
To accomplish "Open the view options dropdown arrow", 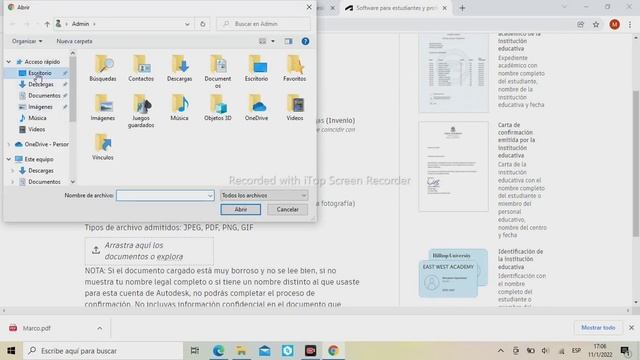I will (x=273, y=41).
